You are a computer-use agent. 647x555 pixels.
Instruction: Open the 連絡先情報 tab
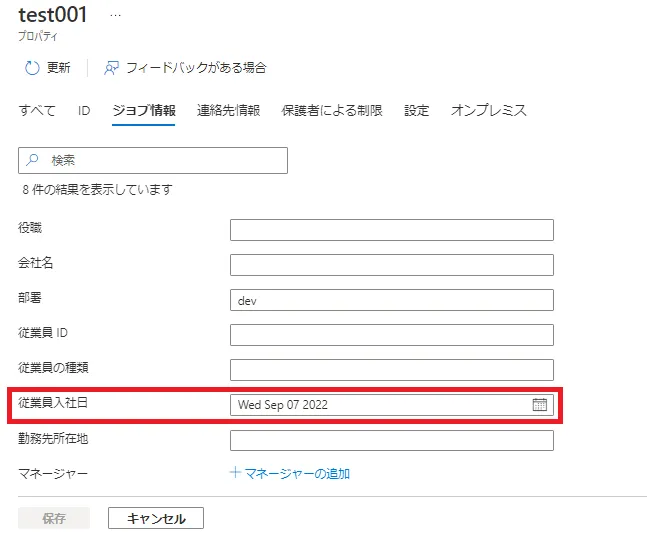coord(229,111)
